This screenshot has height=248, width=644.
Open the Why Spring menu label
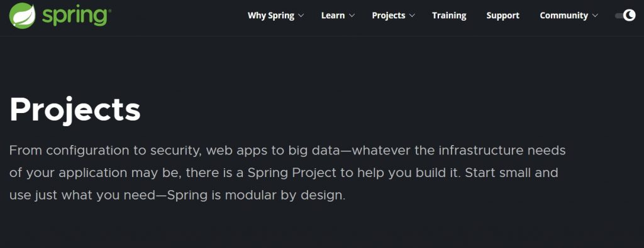[x=271, y=16]
